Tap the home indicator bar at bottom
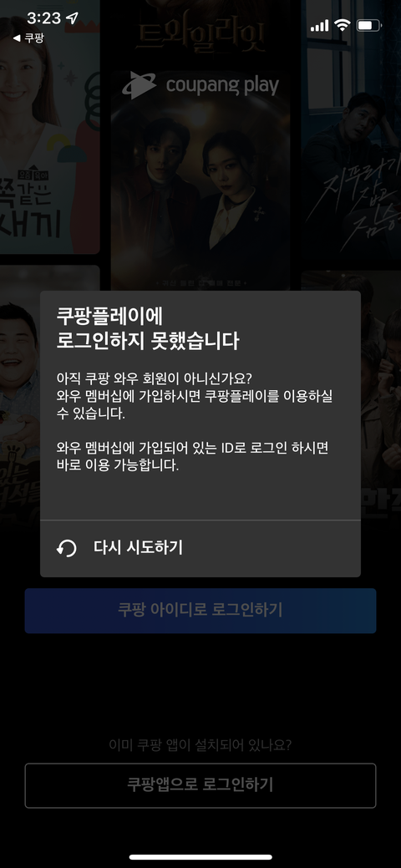The width and height of the screenshot is (401, 868). (200, 857)
